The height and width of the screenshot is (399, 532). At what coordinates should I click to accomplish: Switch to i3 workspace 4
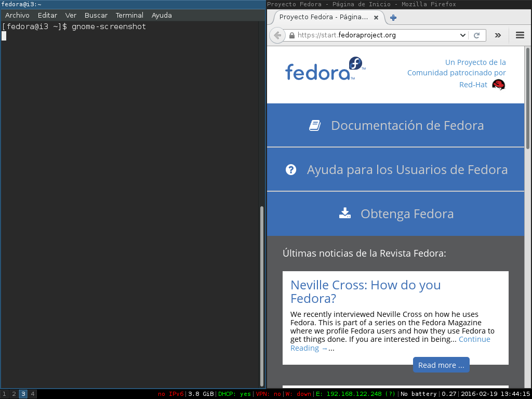(x=33, y=394)
